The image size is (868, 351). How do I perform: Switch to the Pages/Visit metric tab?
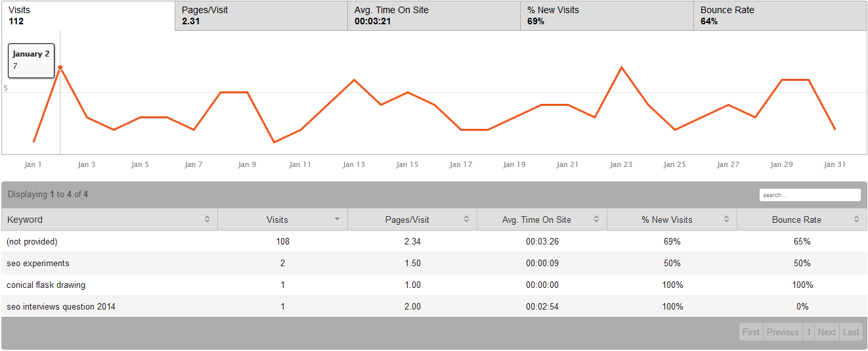point(261,16)
